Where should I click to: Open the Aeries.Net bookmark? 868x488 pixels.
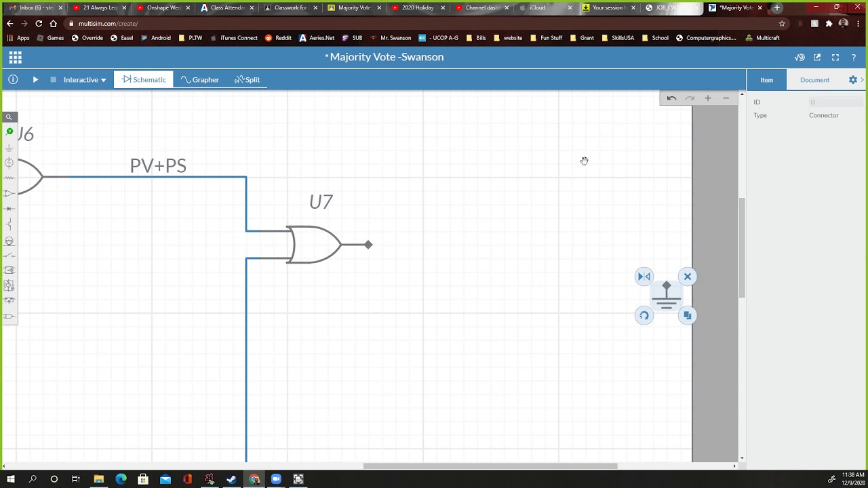[317, 38]
